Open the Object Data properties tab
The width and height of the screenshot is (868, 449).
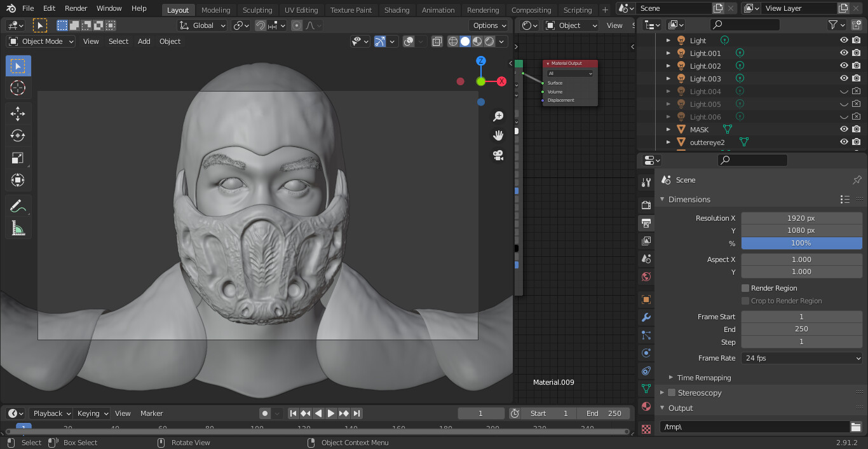tap(646, 388)
